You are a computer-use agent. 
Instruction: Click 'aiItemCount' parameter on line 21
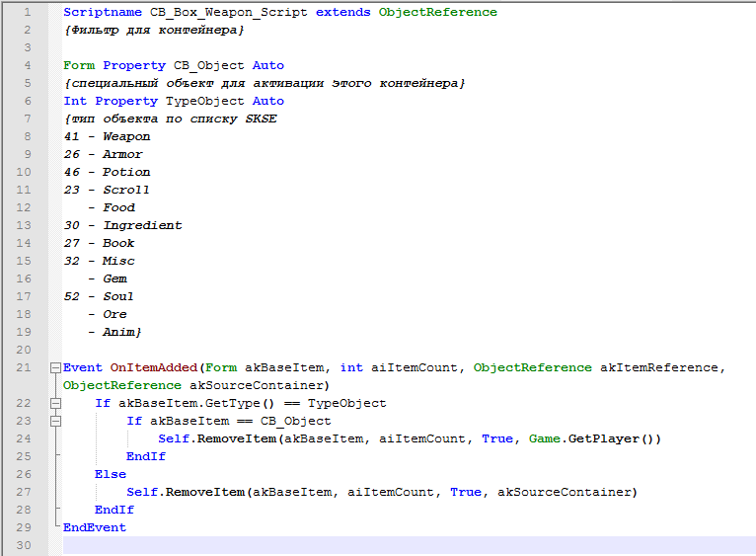pyautogui.click(x=414, y=367)
